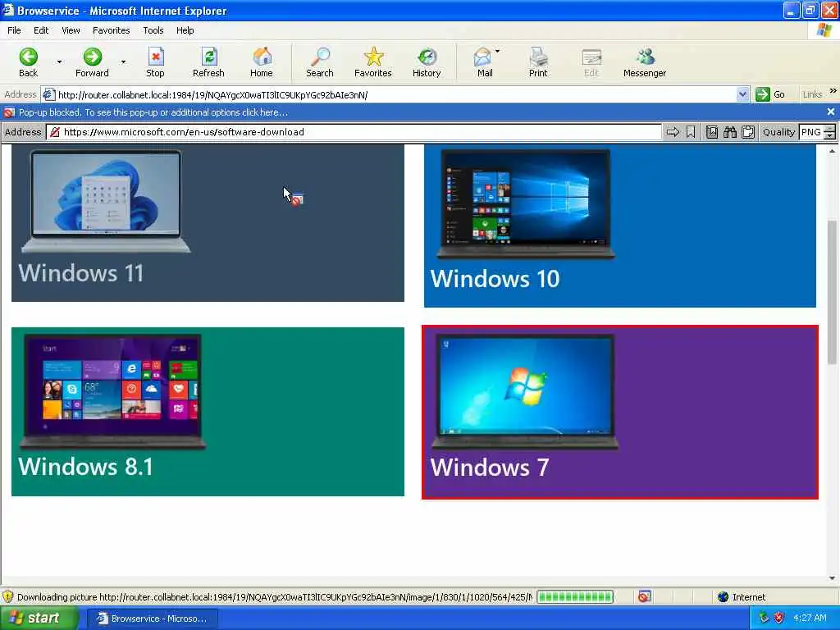Click the scrollbar down arrow
The width and height of the screenshot is (840, 630).
pyautogui.click(x=832, y=578)
